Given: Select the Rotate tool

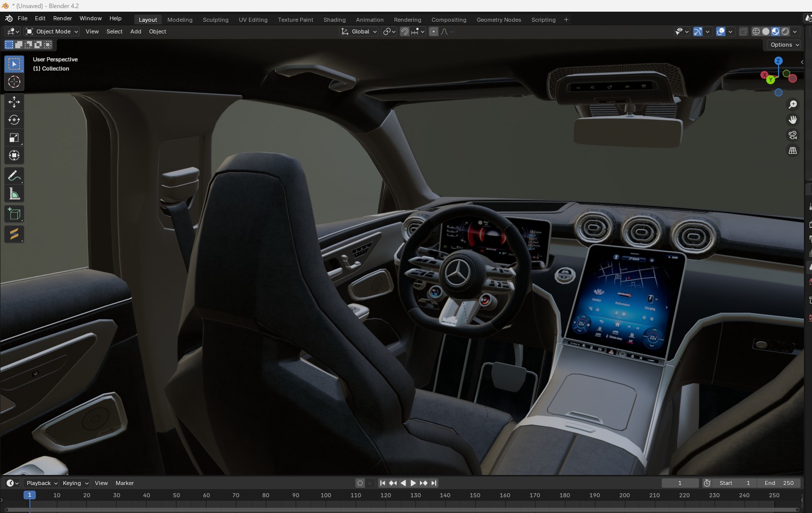Looking at the screenshot, I should 14,120.
